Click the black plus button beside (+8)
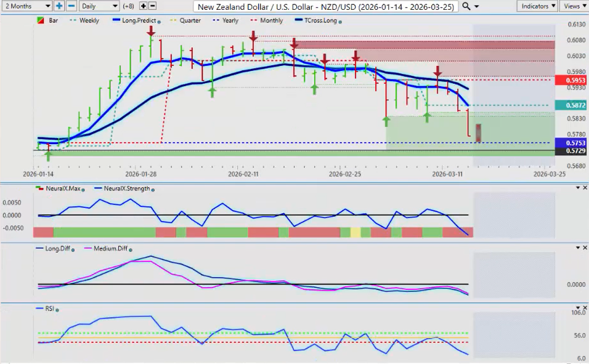The width and height of the screenshot is (589, 364). pos(143,6)
